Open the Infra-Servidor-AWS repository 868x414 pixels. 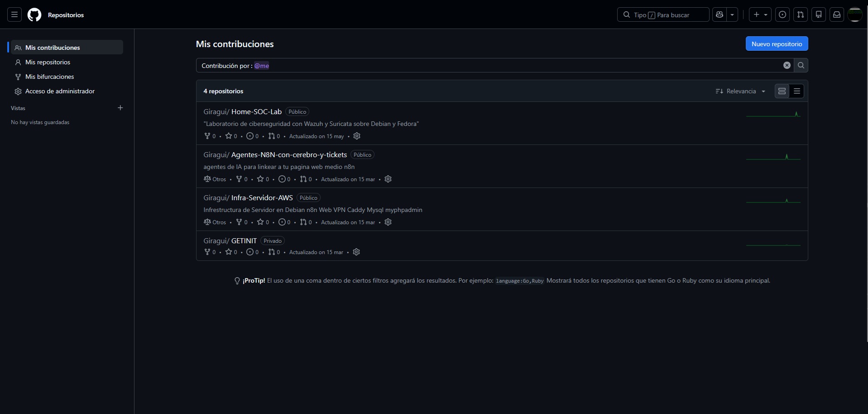click(262, 197)
